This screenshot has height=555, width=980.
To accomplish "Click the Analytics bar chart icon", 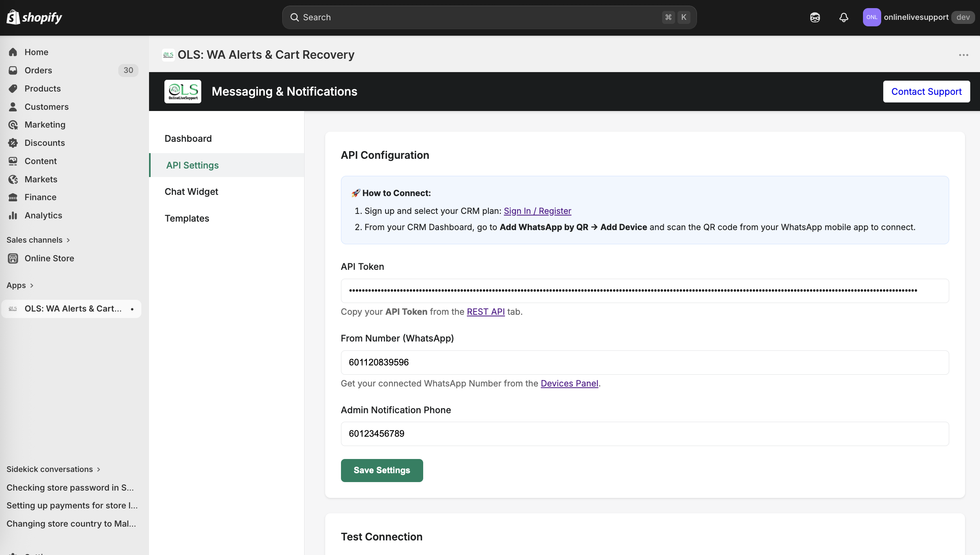I will click(13, 216).
